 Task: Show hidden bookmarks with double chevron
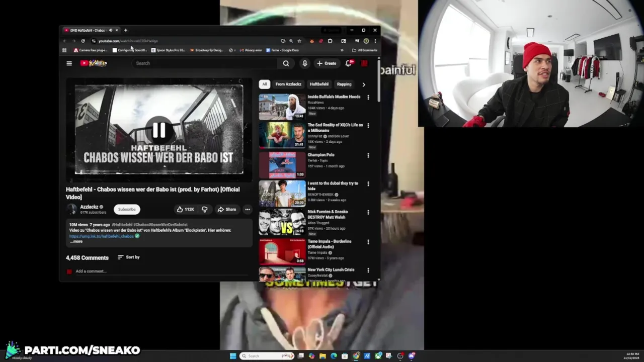[x=342, y=50]
